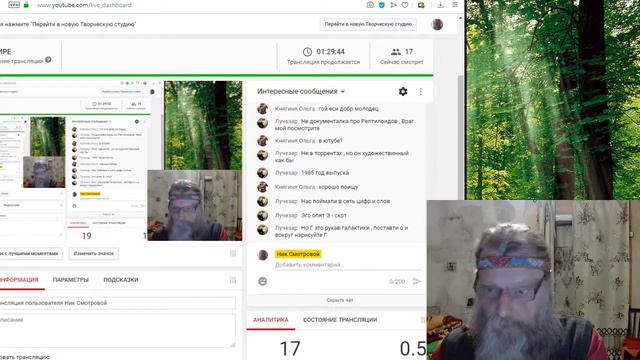The image size is (640, 360).
Task: Open the emoji picker in chat input
Action: point(262,281)
